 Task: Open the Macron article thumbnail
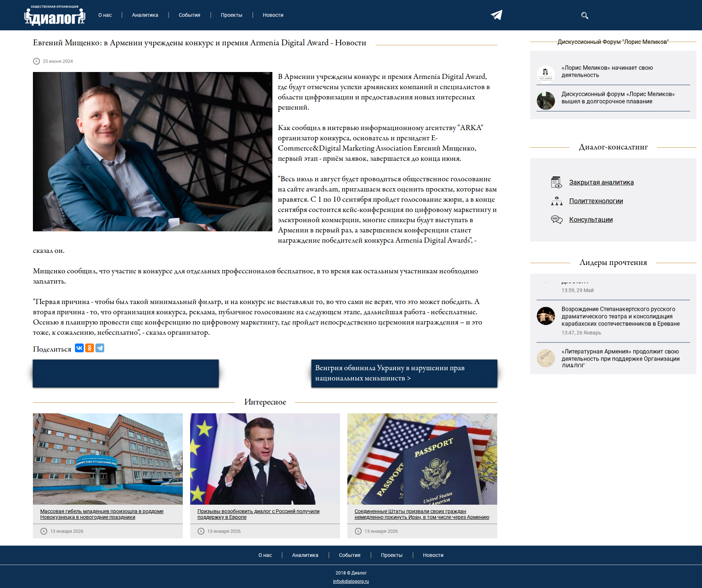pos(265,459)
